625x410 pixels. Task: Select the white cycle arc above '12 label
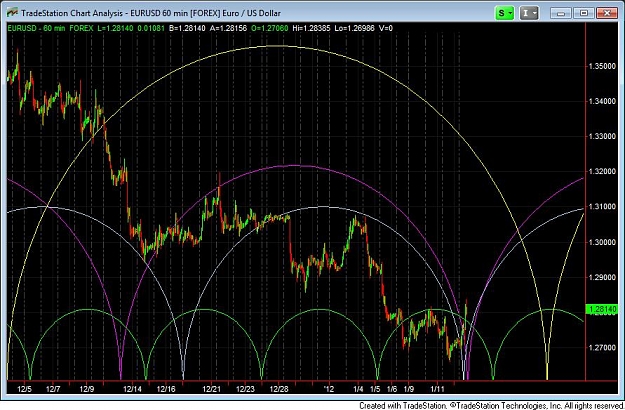(323, 206)
